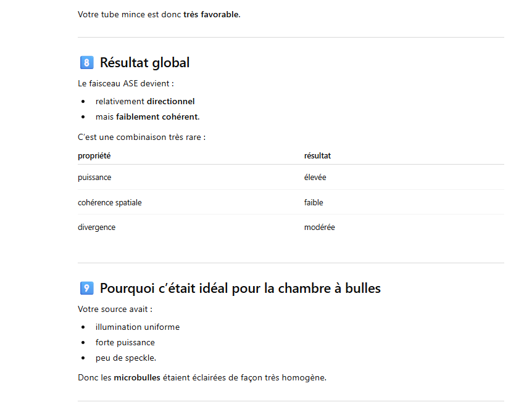Click the "puissance" table cell

(94, 178)
